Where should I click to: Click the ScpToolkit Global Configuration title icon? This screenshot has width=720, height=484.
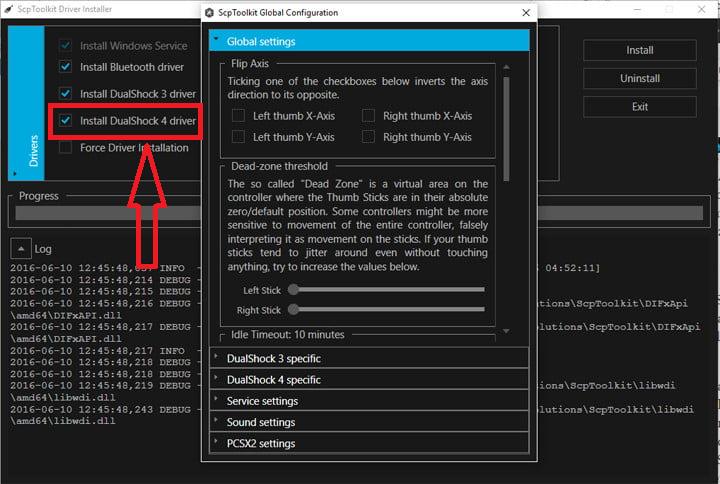point(208,13)
